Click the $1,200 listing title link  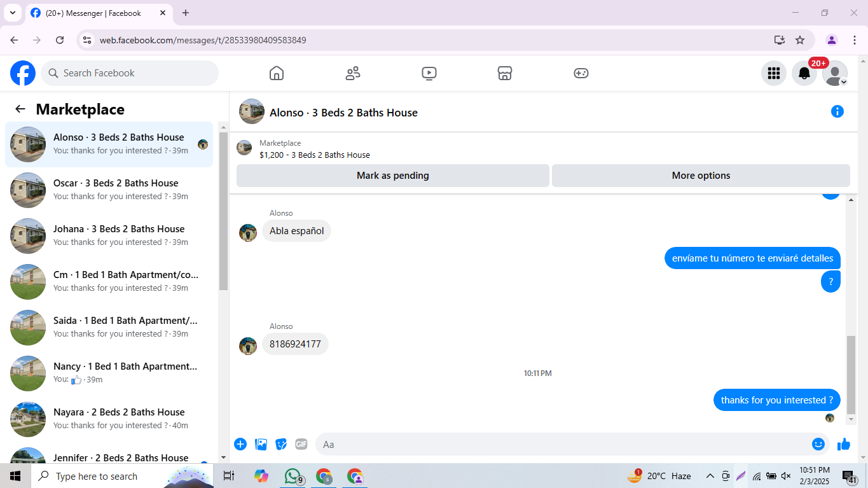pyautogui.click(x=315, y=155)
